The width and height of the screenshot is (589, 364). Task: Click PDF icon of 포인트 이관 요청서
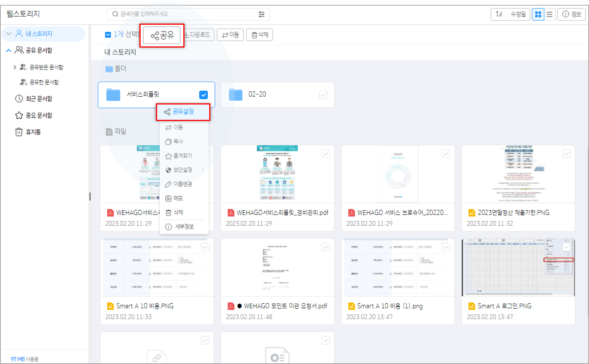[231, 306]
